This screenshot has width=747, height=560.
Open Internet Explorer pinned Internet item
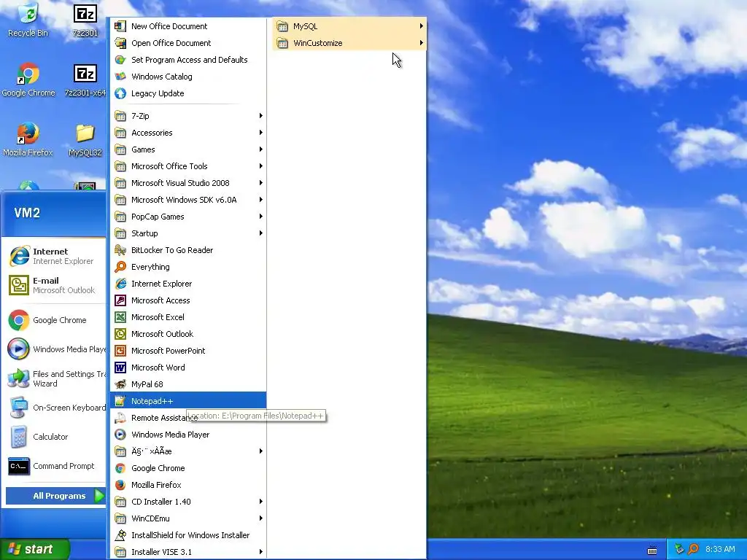click(54, 256)
